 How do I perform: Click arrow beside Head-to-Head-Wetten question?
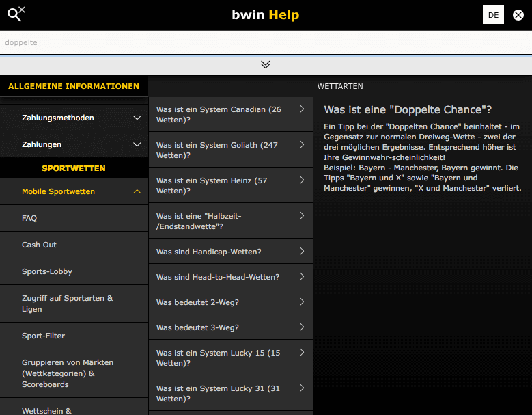302,276
